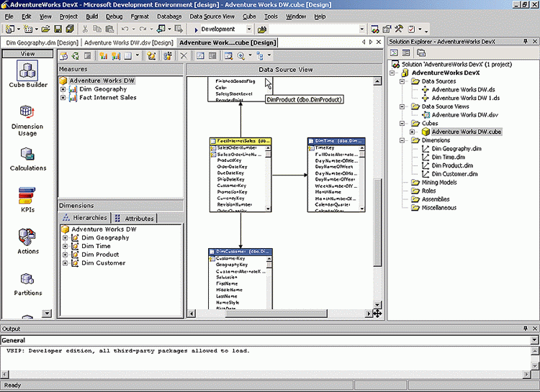Switch to the Dimension Usage view
The height and width of the screenshot is (392, 540).
27,120
